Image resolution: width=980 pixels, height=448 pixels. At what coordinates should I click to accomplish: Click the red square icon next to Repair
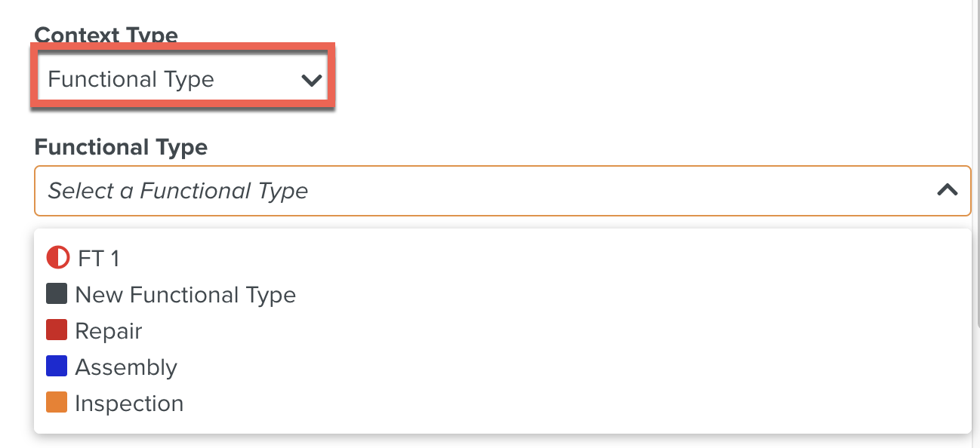pos(57,330)
